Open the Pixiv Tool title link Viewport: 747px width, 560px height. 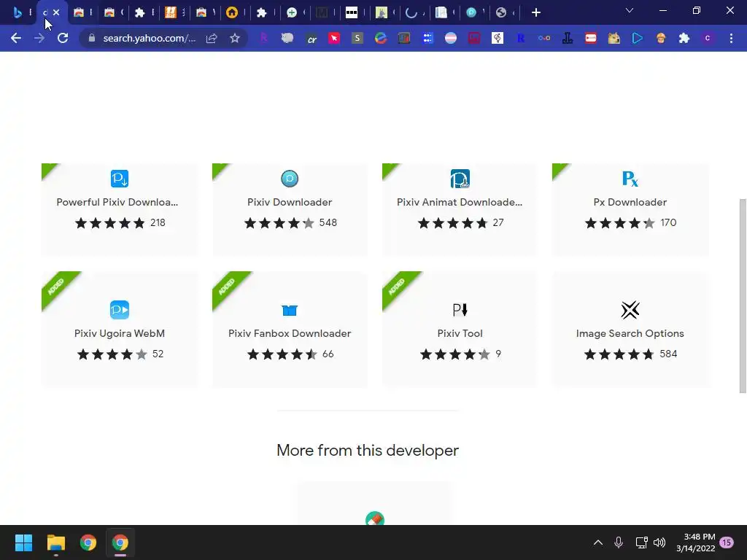click(460, 333)
